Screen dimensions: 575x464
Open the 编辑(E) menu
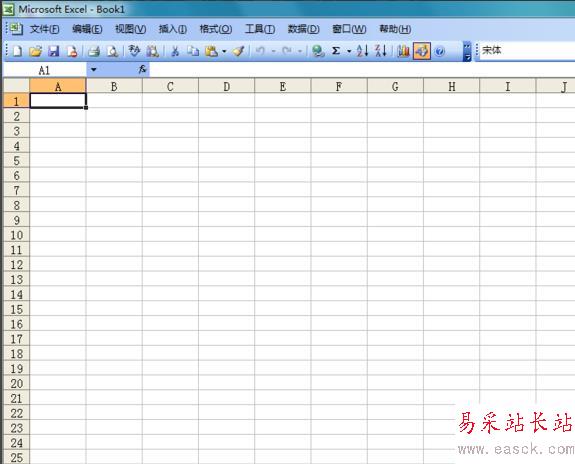pos(87,29)
